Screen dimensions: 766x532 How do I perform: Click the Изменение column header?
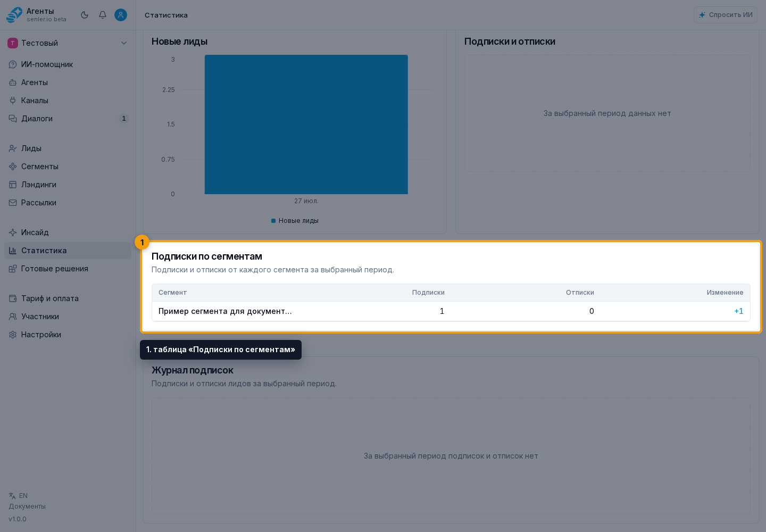[x=725, y=293]
